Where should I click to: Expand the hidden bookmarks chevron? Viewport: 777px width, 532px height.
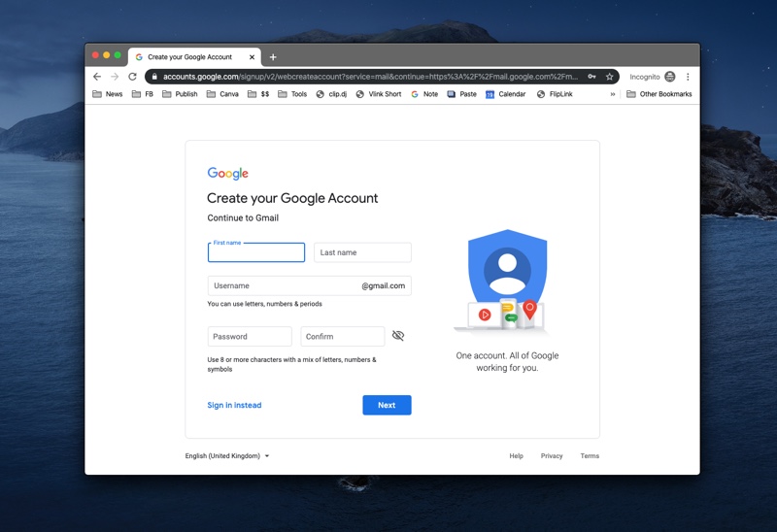click(613, 93)
